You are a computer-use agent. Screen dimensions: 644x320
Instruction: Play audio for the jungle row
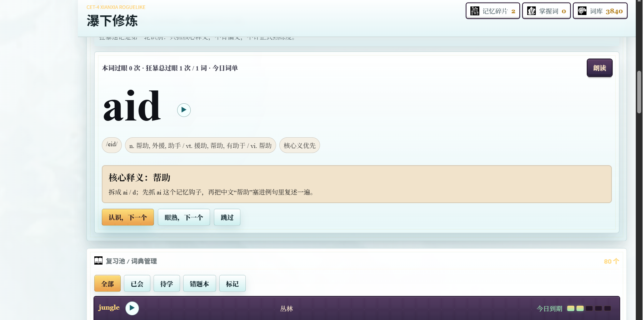pos(132,308)
